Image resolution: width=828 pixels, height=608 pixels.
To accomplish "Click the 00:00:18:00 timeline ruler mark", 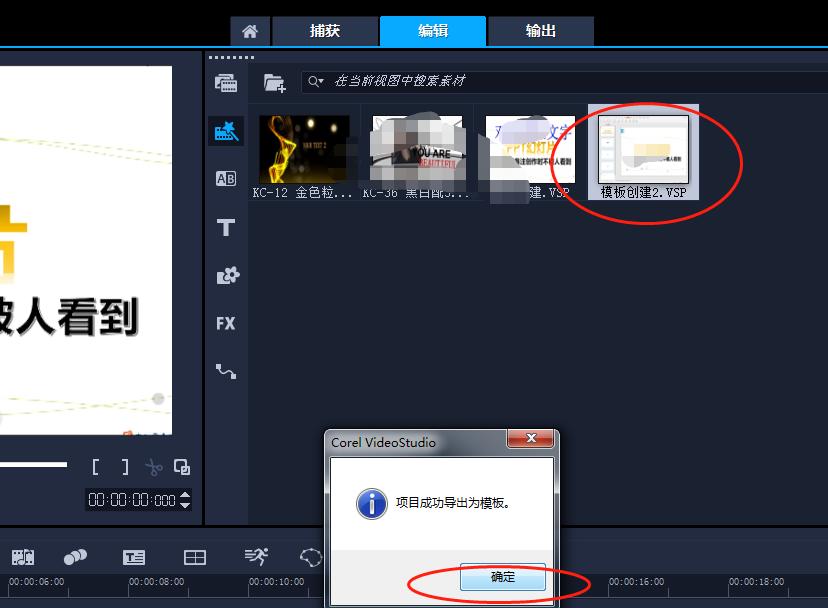I will pos(757,582).
